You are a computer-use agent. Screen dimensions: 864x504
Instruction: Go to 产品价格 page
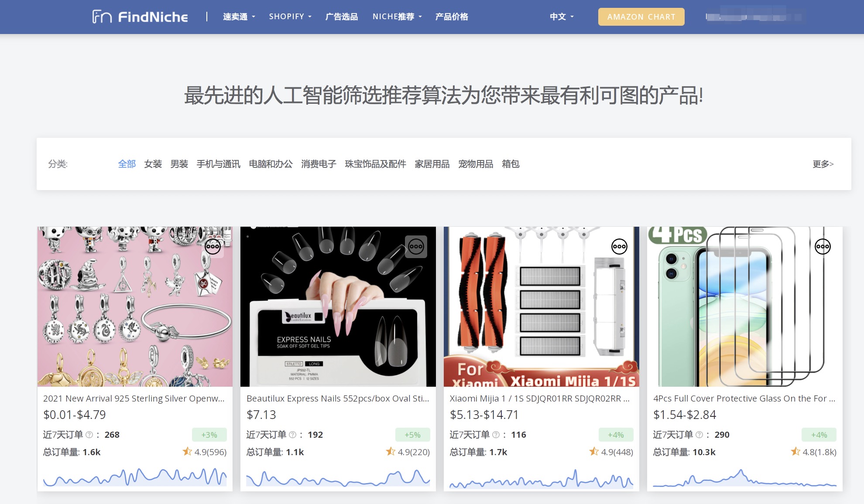point(452,17)
